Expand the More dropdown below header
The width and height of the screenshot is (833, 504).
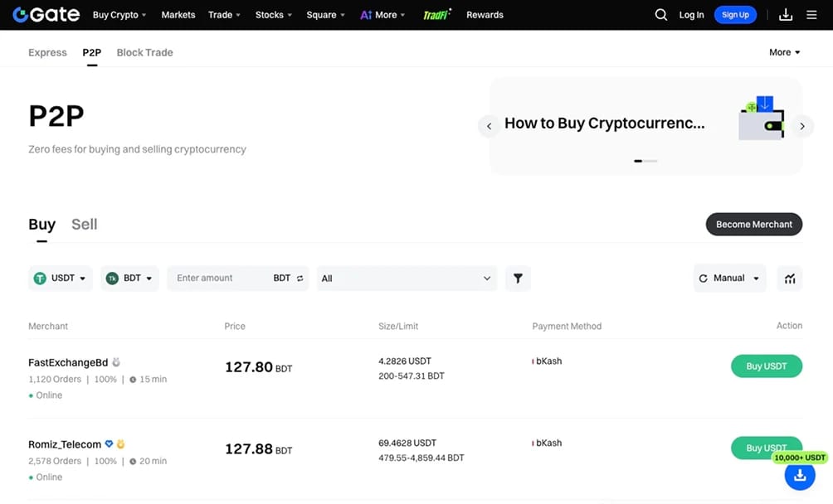coord(785,52)
